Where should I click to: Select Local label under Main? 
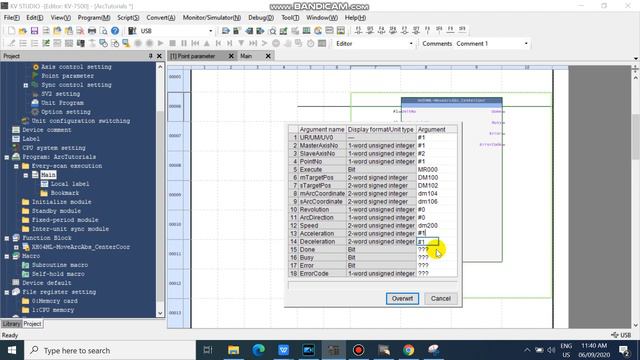click(70, 184)
